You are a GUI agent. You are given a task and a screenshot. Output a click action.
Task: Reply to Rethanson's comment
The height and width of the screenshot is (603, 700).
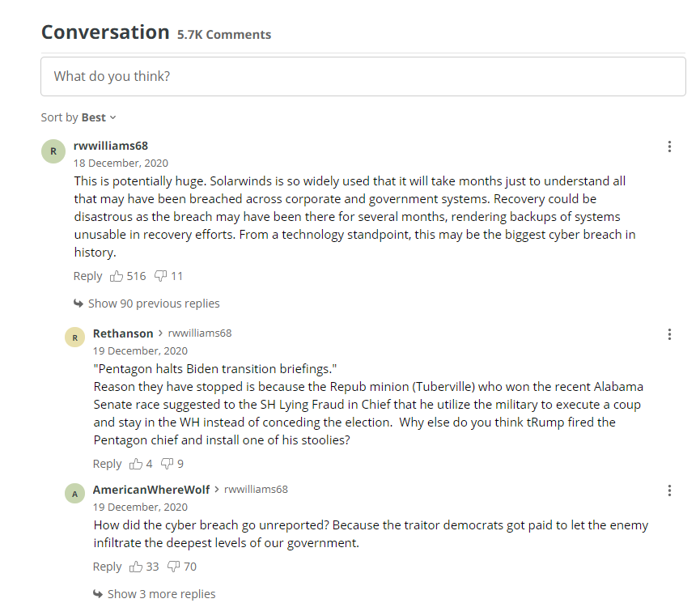pyautogui.click(x=107, y=464)
